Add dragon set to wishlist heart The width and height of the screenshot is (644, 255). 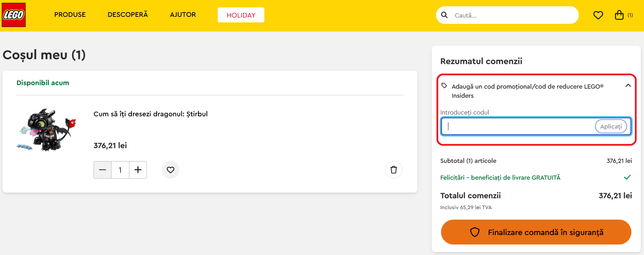[170, 170]
